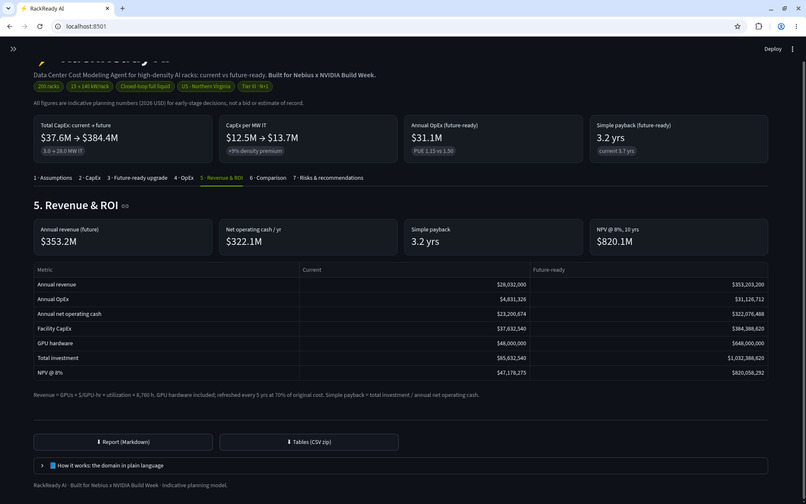Select the current Annual OpEx value $4,831,326
This screenshot has height=504, width=806.
[x=512, y=299]
